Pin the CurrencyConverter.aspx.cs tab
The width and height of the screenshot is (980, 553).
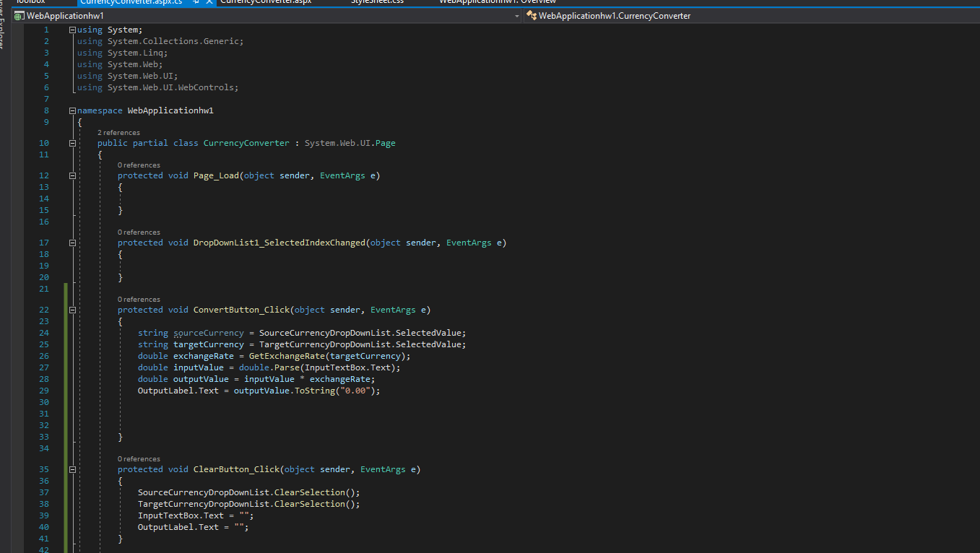196,2
